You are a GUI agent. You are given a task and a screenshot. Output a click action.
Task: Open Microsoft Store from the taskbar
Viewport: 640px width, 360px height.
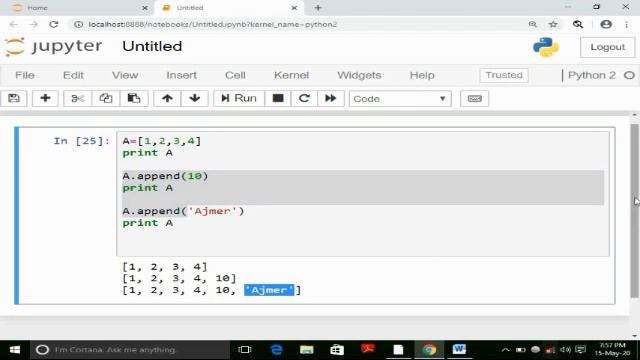[x=337, y=350]
